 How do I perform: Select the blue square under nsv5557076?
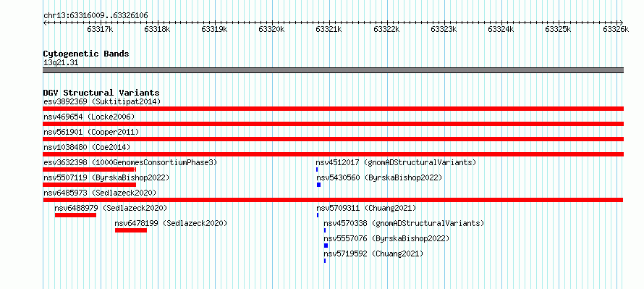(x=326, y=246)
